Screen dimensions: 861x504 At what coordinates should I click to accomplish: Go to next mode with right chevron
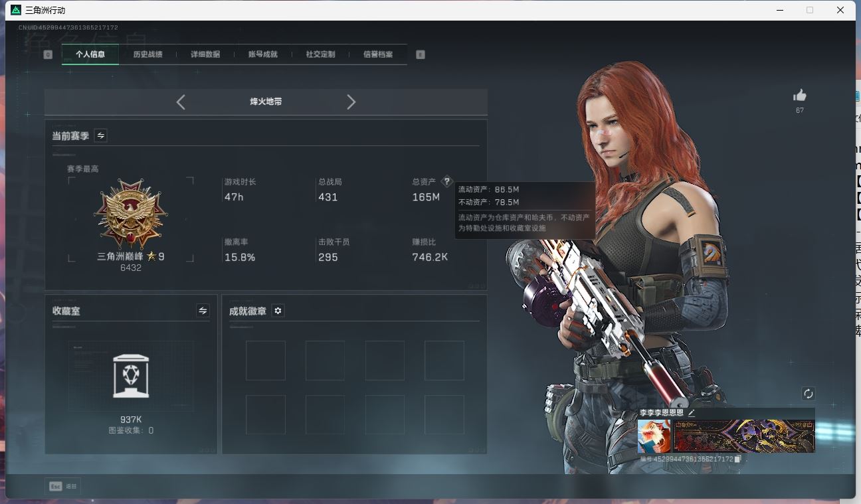(x=351, y=102)
